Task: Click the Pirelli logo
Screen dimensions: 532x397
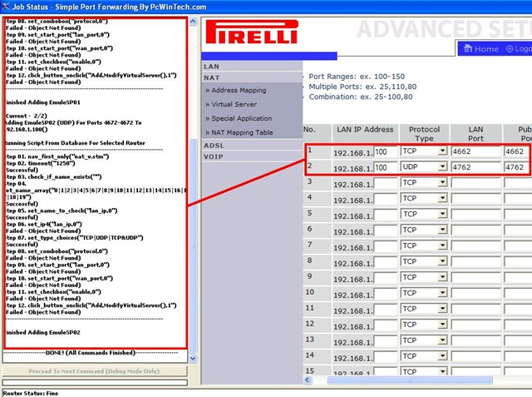Action: (251, 32)
